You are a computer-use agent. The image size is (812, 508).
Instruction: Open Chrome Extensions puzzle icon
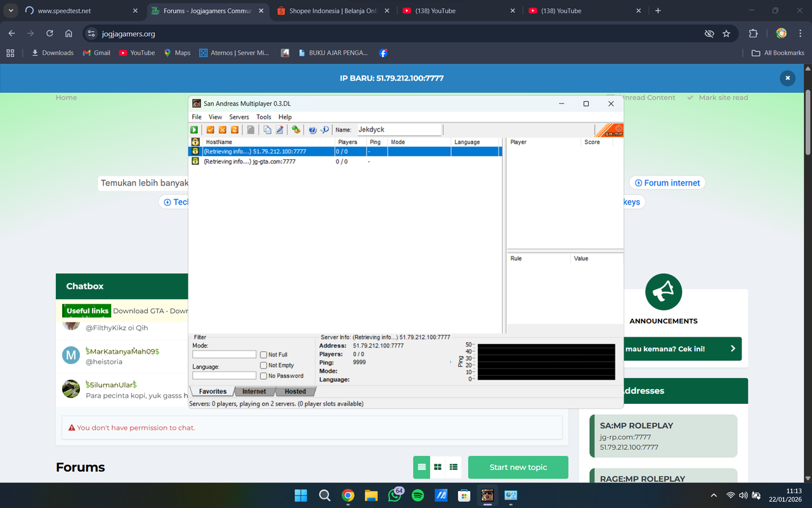click(754, 34)
